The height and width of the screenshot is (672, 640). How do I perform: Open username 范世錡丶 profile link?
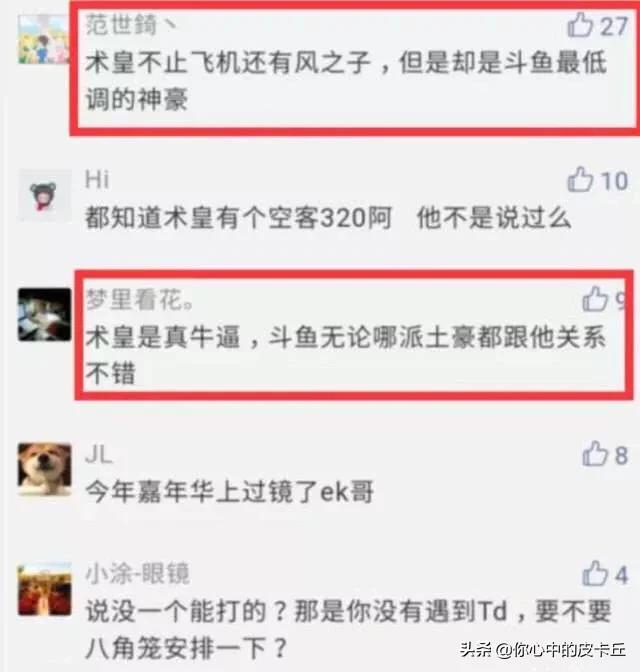(130, 24)
